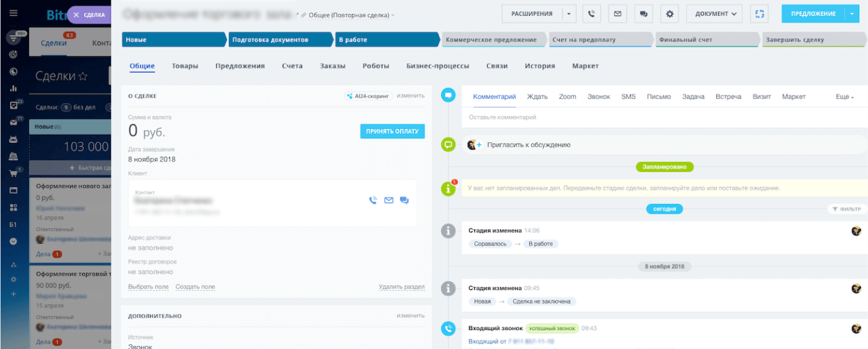Image resolution: width=868 pixels, height=349 pixels.
Task: Expand the Расширения dropdown arrow
Action: coord(569,14)
